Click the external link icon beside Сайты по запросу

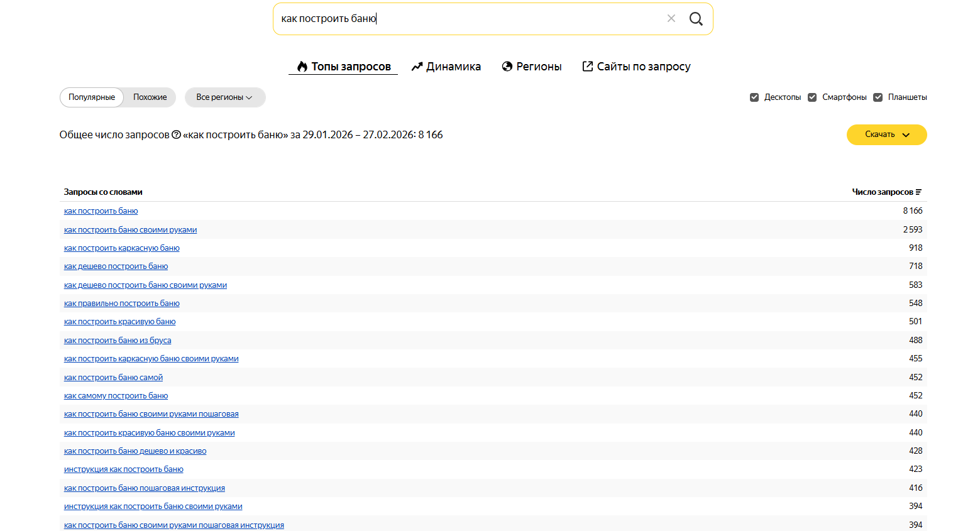588,67
